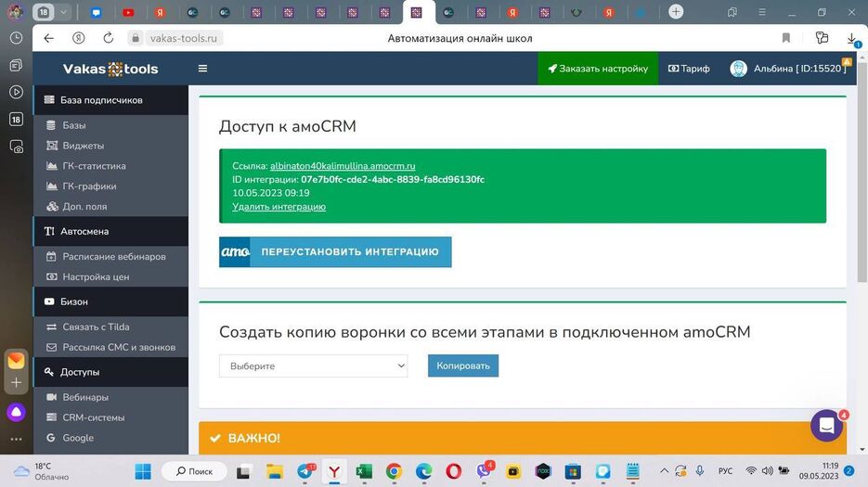This screenshot has width=868, height=487.
Task: Open the support chat bubble
Action: coord(825,426)
